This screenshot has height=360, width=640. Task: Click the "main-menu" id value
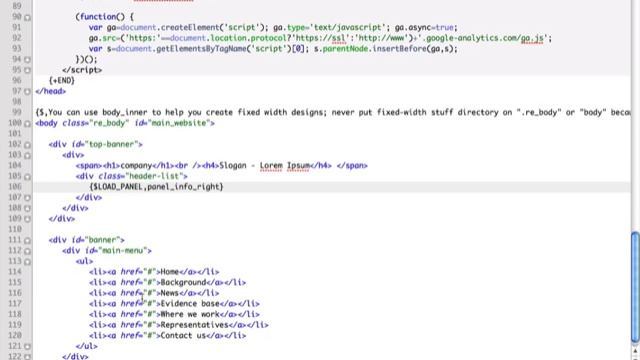[122, 250]
